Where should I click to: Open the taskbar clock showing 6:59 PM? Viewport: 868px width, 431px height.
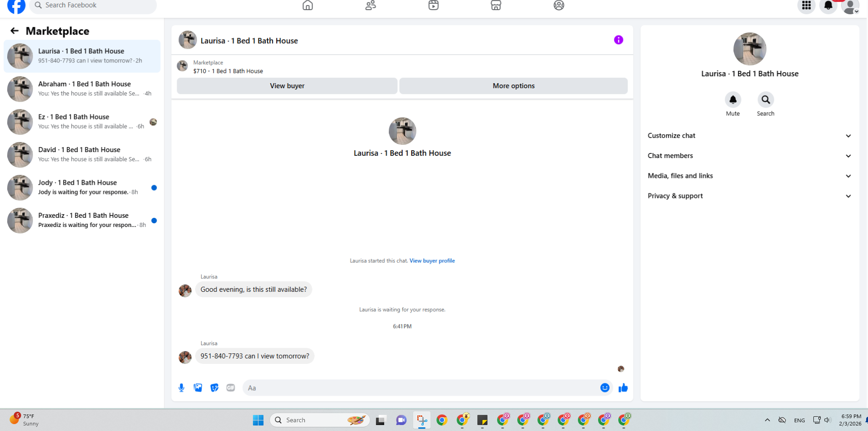[850, 420]
